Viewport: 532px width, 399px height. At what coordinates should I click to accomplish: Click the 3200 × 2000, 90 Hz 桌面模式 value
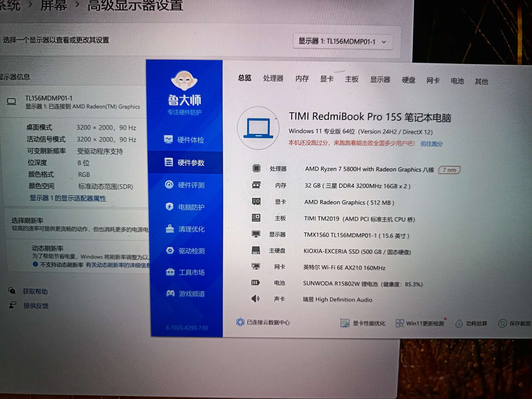pos(106,127)
